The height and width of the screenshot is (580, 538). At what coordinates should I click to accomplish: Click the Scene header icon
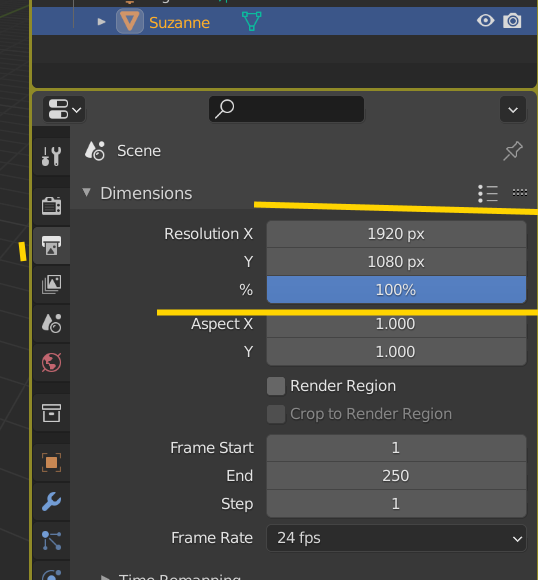[95, 151]
